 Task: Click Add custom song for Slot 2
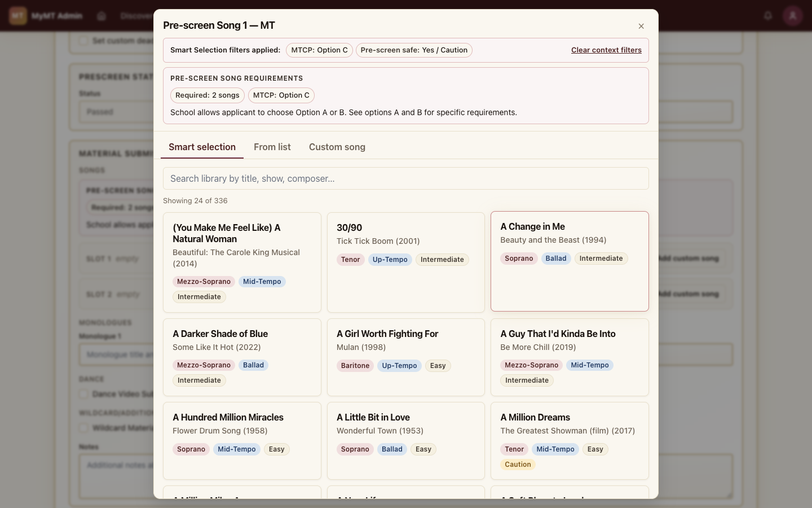pyautogui.click(x=688, y=294)
